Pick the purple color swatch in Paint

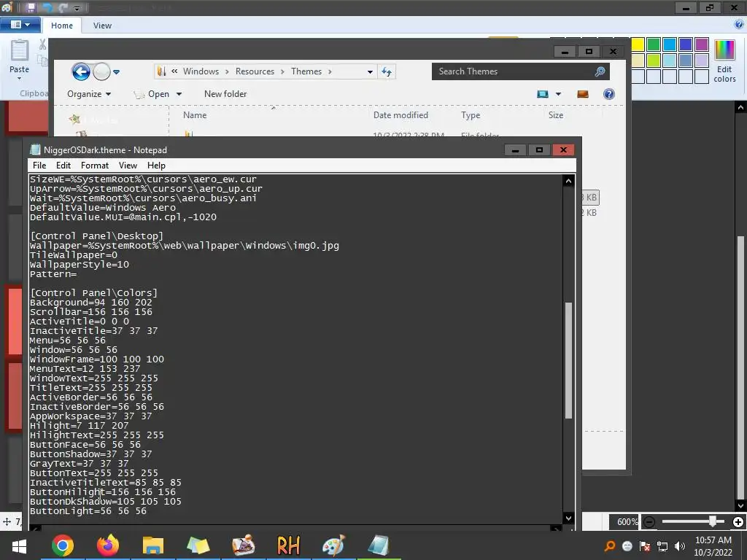pyautogui.click(x=702, y=44)
